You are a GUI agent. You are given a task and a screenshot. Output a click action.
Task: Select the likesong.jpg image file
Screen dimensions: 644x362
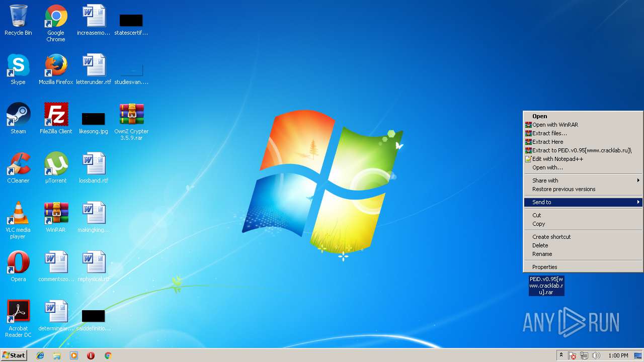click(x=94, y=123)
